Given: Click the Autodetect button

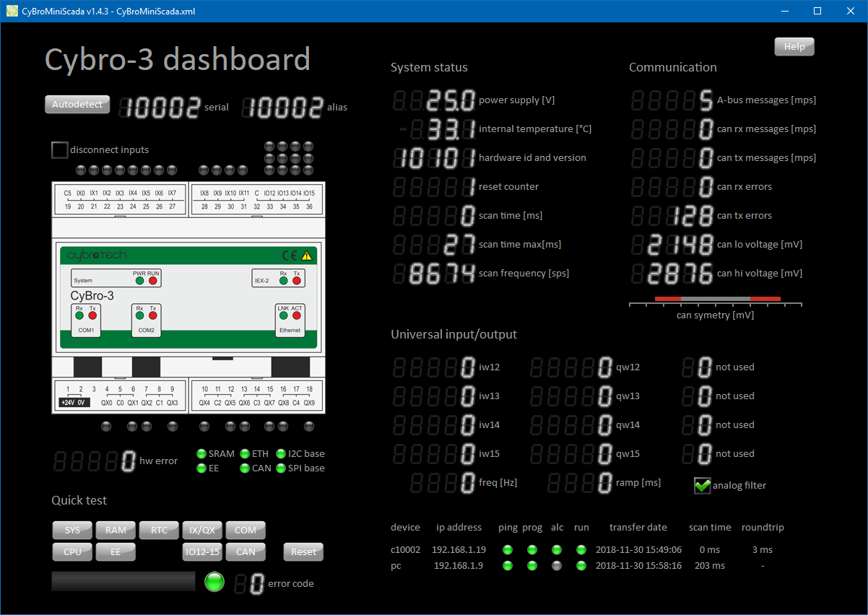Looking at the screenshot, I should click(x=78, y=104).
